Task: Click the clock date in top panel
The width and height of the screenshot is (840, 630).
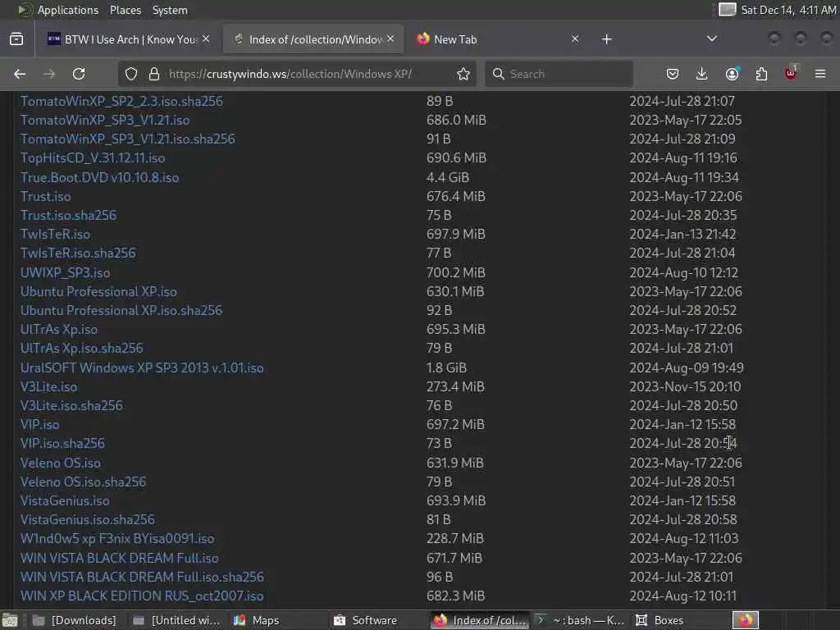Action: (x=788, y=10)
